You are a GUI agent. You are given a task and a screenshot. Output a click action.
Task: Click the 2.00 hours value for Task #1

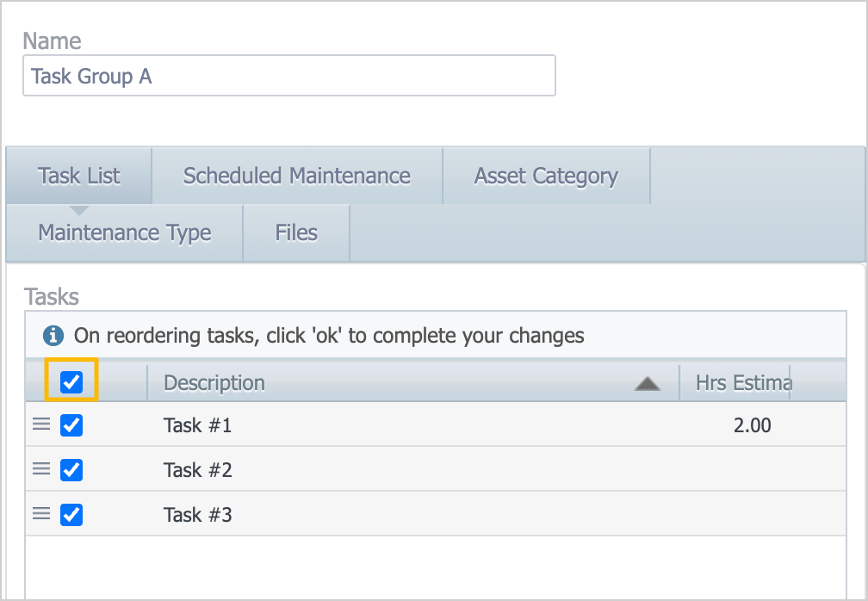point(752,425)
